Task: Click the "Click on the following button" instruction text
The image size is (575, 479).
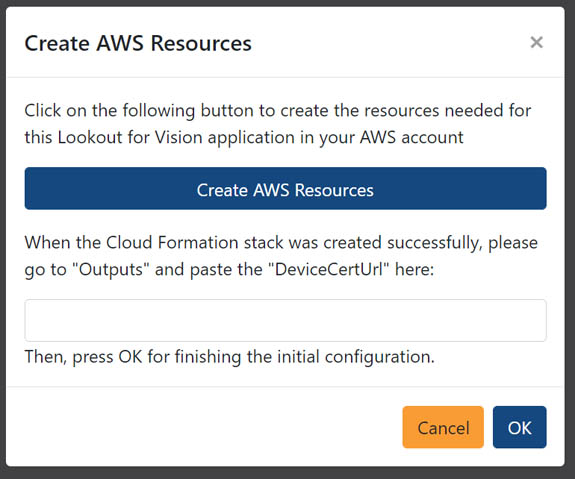Action: click(x=278, y=124)
